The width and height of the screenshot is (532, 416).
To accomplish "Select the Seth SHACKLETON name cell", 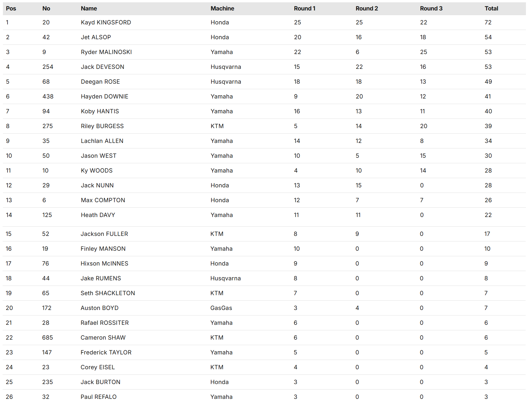I will click(x=108, y=293).
